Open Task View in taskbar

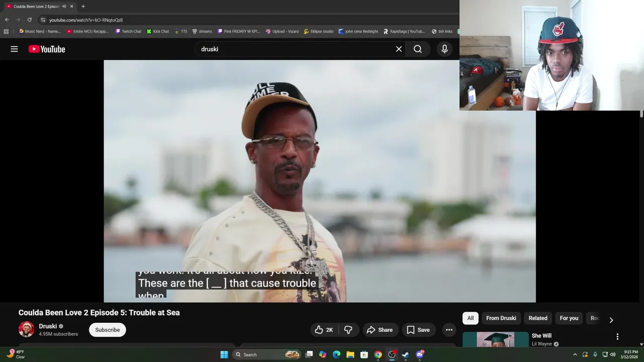coord(309,354)
